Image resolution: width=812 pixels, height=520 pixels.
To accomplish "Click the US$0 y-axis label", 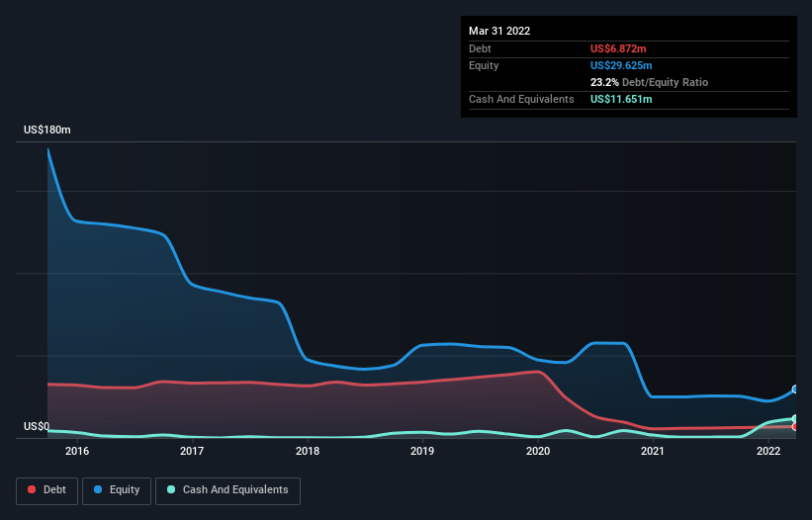I will (x=37, y=426).
